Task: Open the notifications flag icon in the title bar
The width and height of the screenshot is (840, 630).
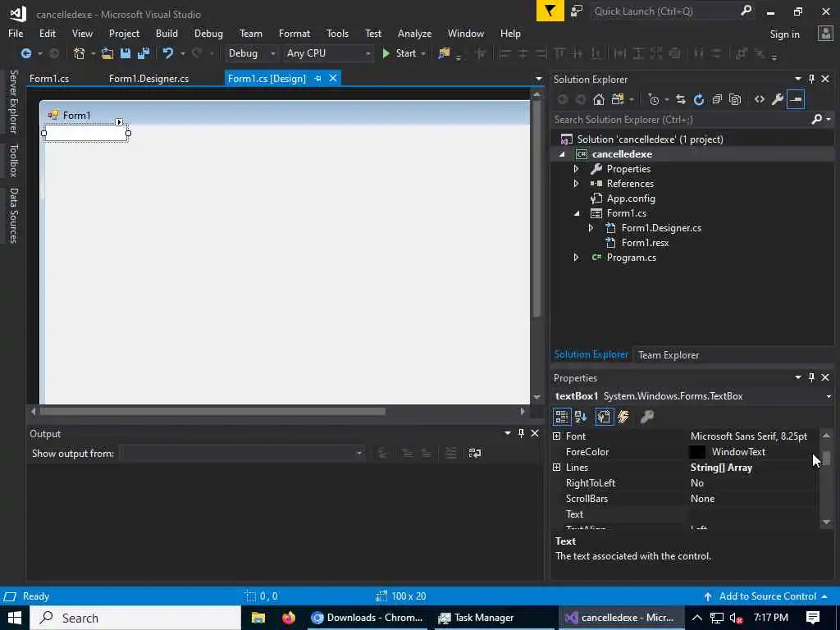Action: 550,11
